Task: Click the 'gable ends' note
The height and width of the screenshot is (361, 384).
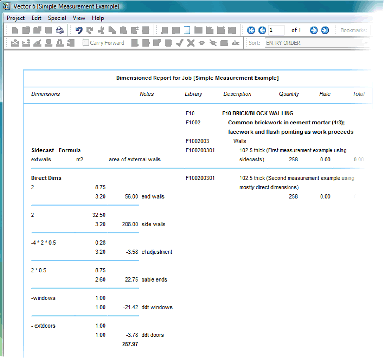Action: [x=154, y=280]
